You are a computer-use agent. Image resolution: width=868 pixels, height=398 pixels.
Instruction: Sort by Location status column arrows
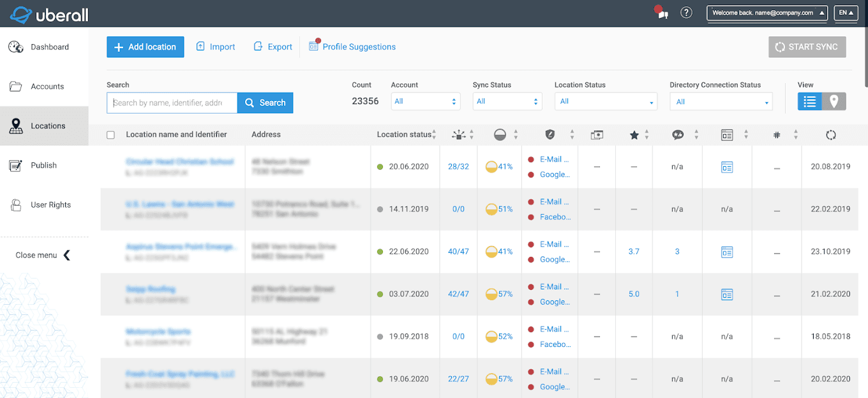435,135
